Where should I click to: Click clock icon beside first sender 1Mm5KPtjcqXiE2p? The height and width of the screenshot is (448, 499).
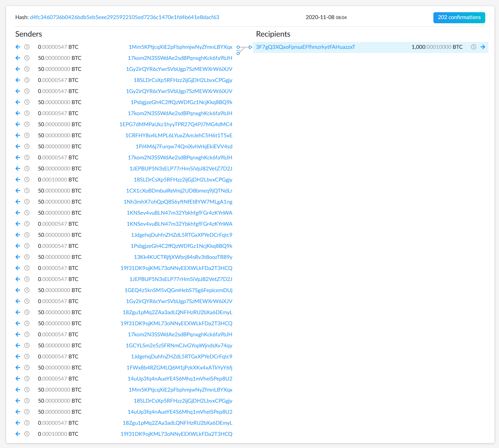pos(27,47)
